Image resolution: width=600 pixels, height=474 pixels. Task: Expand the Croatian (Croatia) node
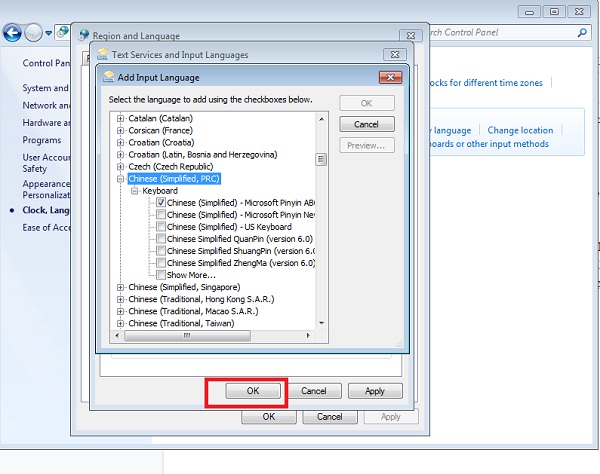pos(121,143)
